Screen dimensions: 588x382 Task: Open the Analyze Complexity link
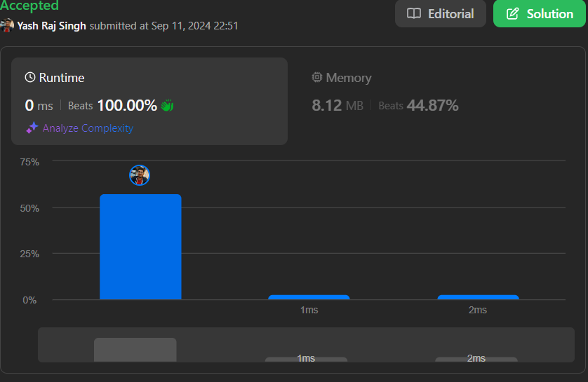click(88, 128)
